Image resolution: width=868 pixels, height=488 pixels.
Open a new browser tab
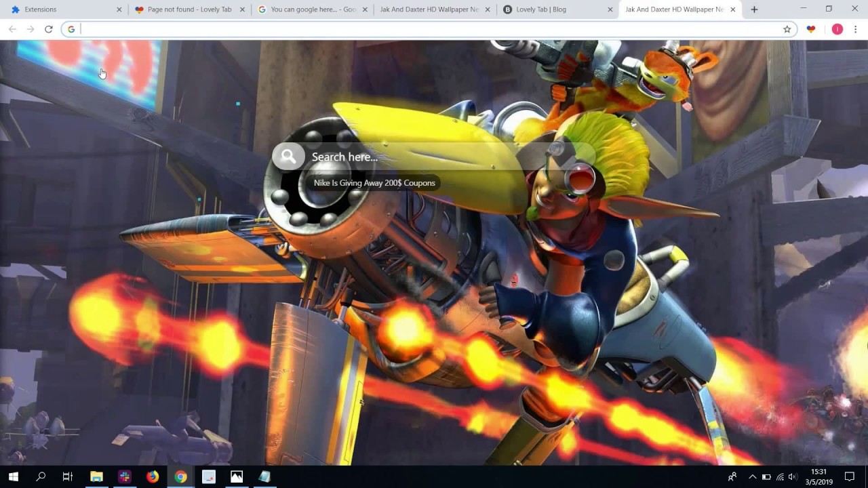point(754,9)
